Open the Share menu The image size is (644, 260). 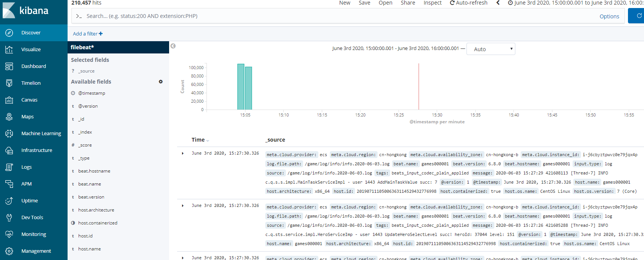click(x=408, y=3)
